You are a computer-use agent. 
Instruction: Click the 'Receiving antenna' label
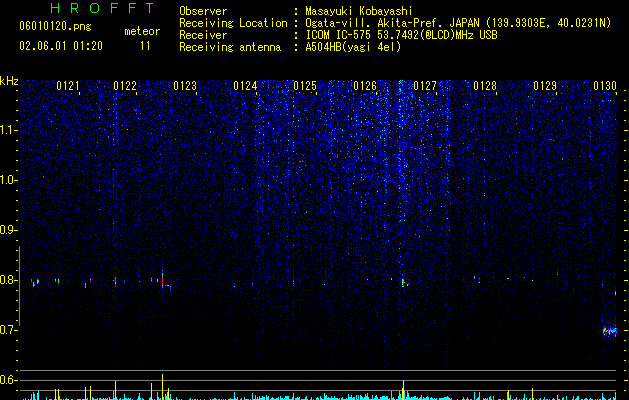pyautogui.click(x=230, y=47)
